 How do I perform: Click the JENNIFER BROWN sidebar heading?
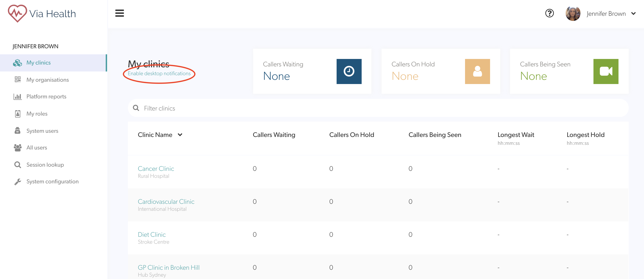[35, 46]
